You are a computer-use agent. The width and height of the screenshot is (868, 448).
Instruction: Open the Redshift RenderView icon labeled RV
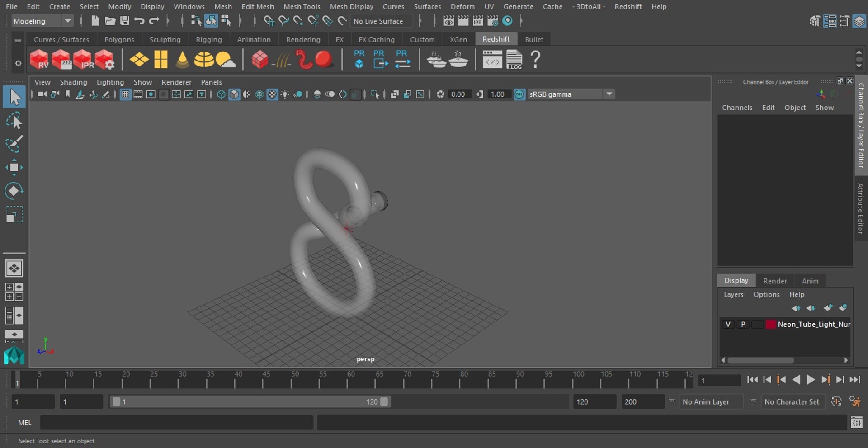point(39,60)
